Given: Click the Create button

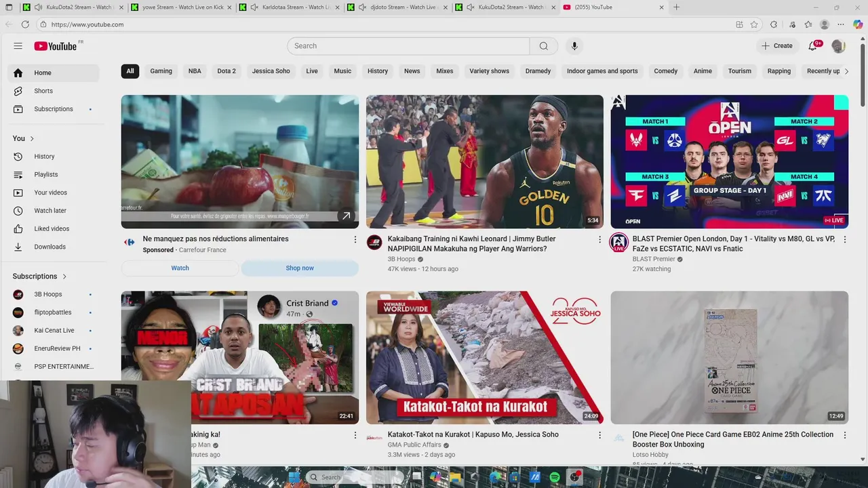Looking at the screenshot, I should point(776,46).
